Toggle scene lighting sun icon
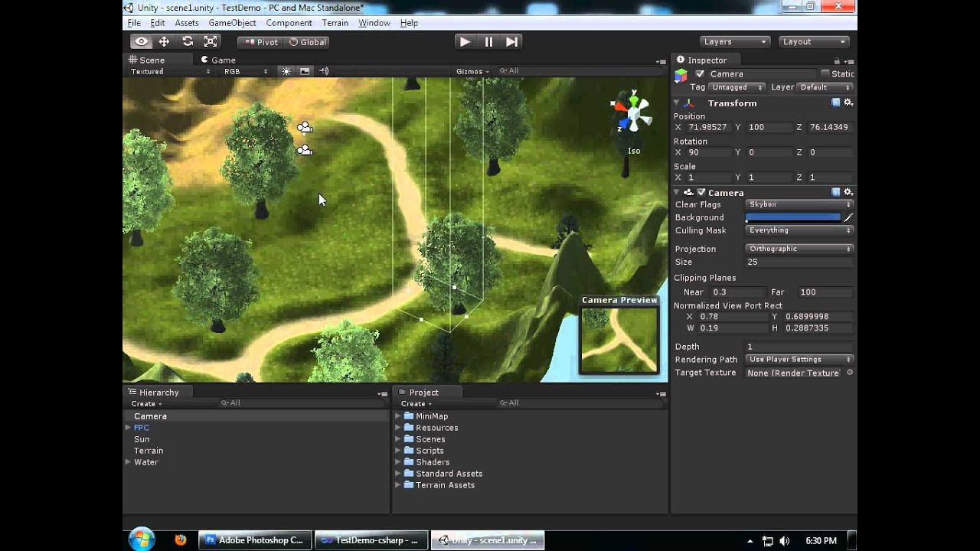980x551 pixels. click(286, 71)
